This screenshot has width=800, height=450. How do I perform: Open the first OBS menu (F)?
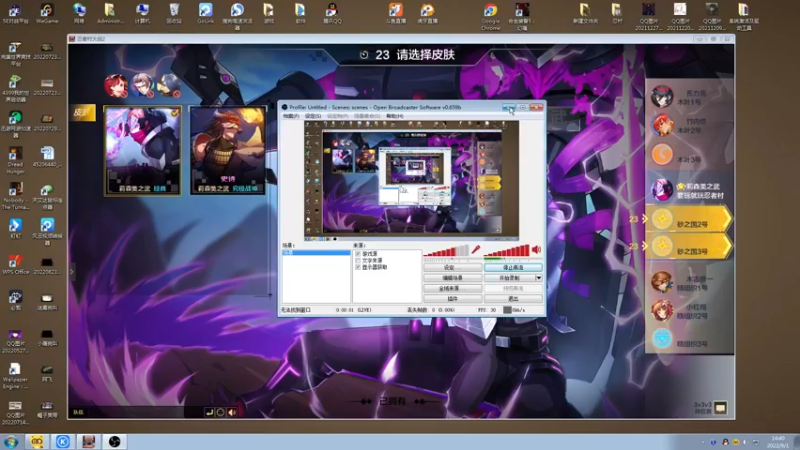(x=291, y=116)
